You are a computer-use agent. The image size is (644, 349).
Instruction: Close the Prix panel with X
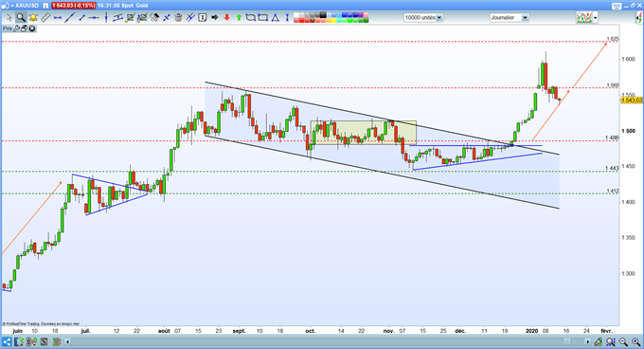tap(31, 28)
